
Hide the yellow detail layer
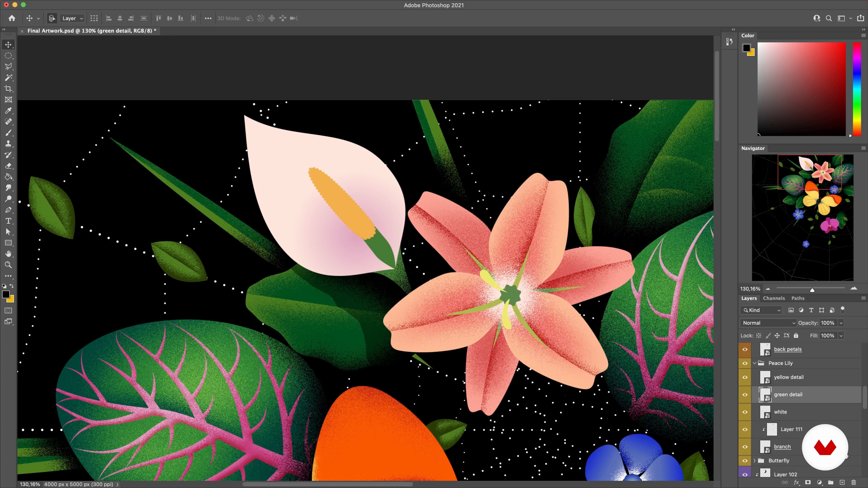pos(745,377)
